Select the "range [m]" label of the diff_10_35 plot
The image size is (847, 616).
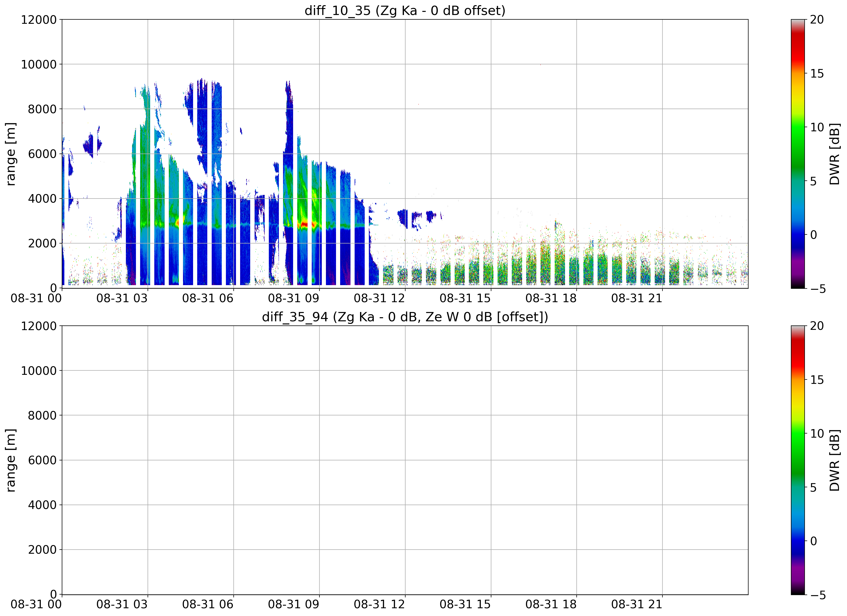pos(11,154)
